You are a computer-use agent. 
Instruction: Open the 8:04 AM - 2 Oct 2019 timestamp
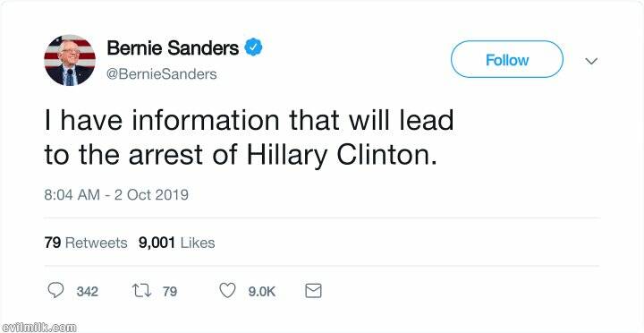click(116, 194)
